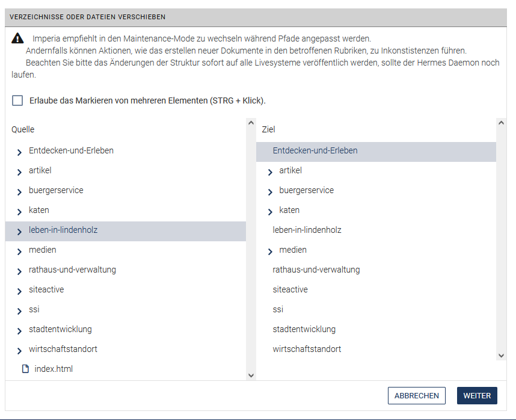The height and width of the screenshot is (420, 516).
Task: Click the Abbrechen button
Action: coord(417,396)
